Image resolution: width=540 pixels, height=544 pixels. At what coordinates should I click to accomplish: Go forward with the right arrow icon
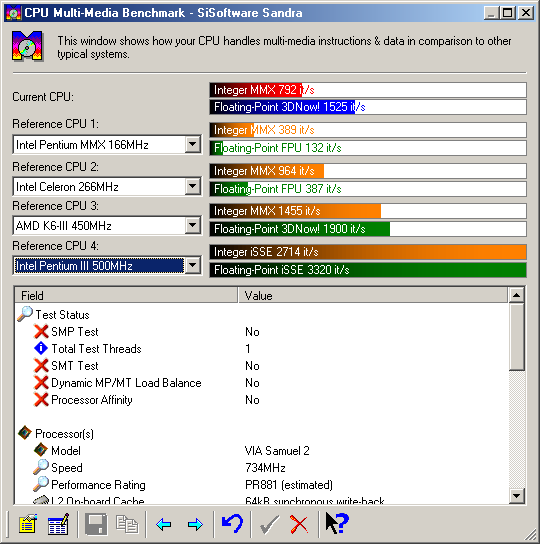click(195, 524)
